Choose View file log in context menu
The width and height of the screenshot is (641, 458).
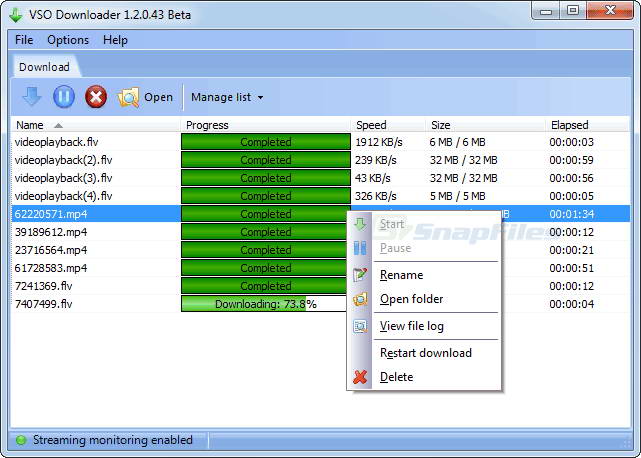click(424, 326)
